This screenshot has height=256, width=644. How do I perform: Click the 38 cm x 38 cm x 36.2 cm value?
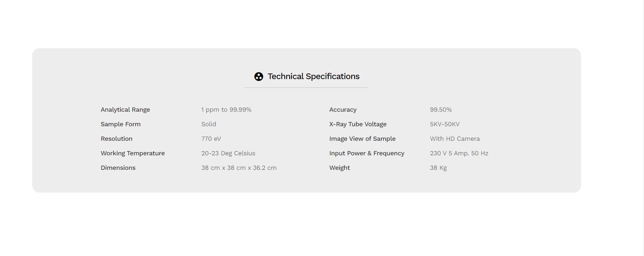pos(239,168)
